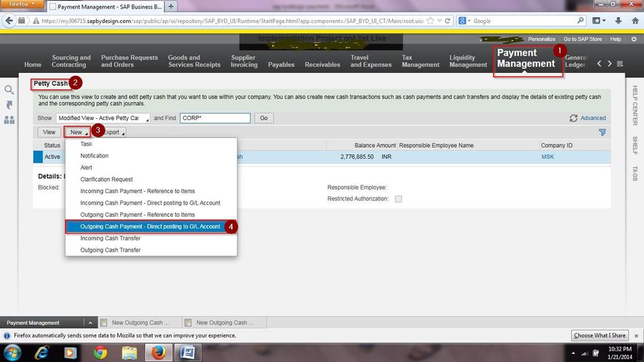Open the Firefox menu dropdown button

(x=21, y=4)
